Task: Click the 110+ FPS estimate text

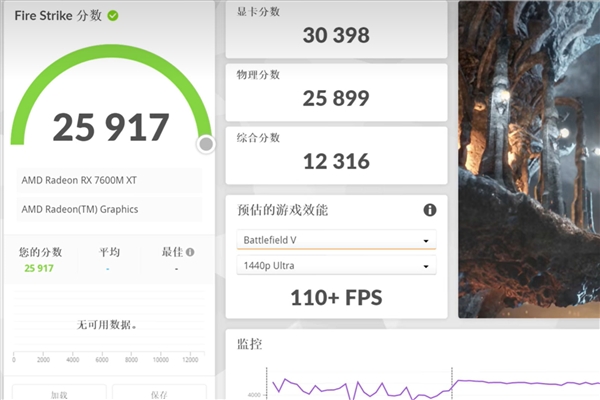Action: click(x=336, y=297)
